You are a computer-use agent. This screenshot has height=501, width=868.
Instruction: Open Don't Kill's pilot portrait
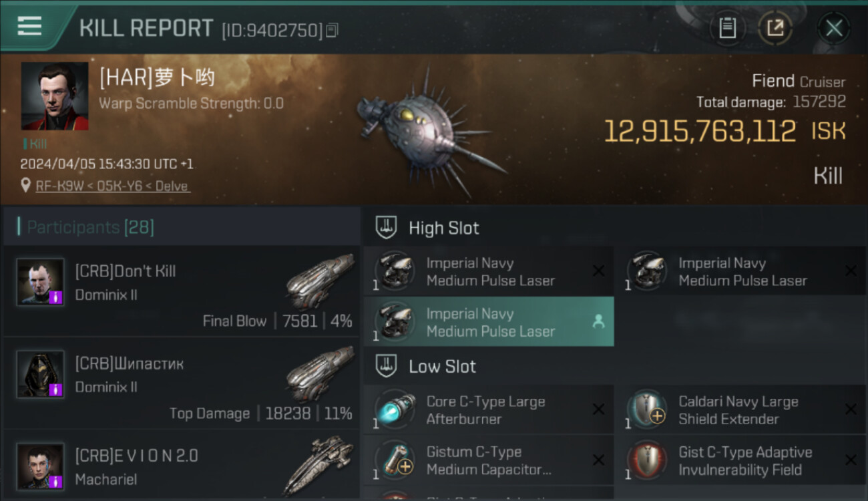(41, 282)
